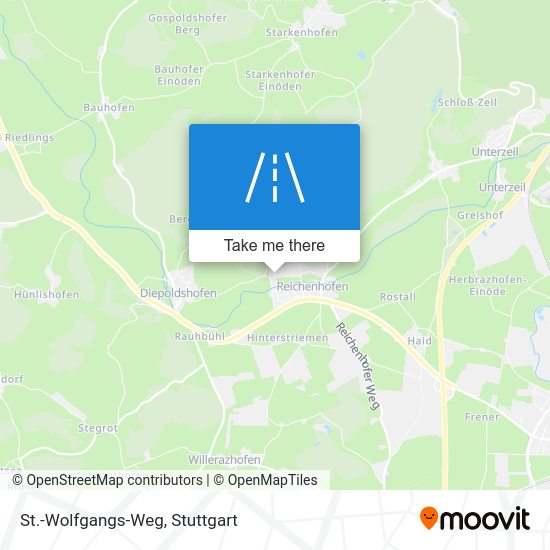This screenshot has height=550, width=550.
Task: Click the Gospoldshofer Berg label
Action: pos(187,24)
